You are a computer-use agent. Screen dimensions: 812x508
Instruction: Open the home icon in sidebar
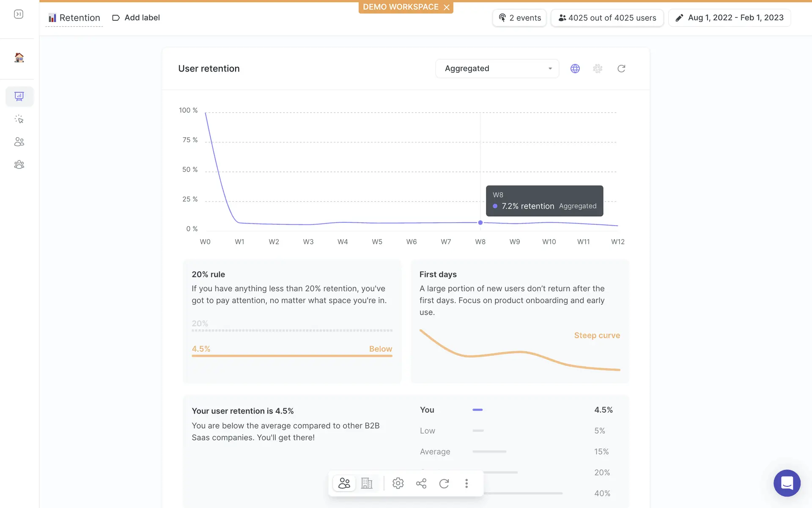click(19, 58)
